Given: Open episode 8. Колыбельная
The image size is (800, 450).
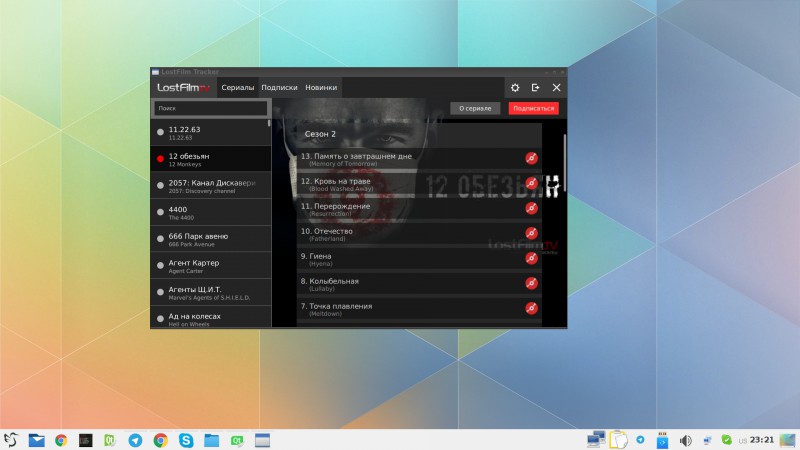Looking at the screenshot, I should pos(419,284).
